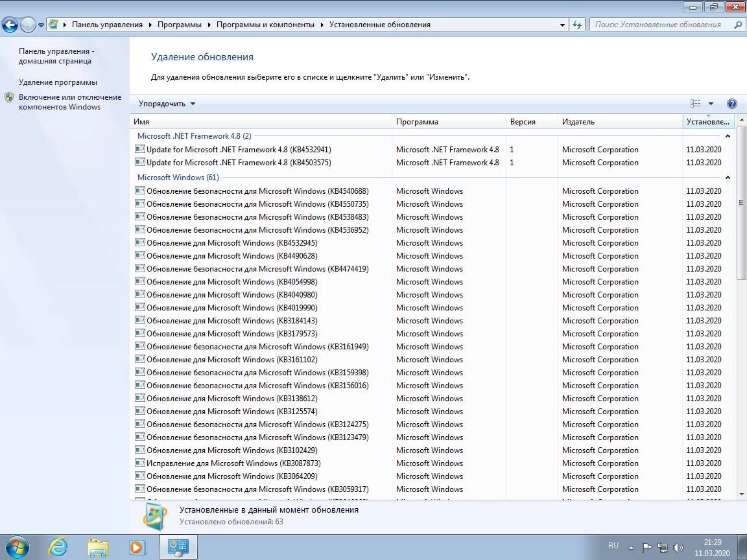Viewport: 747px width, 560px height.
Task: Click the Control Panel taskbar button
Action: pos(178,547)
